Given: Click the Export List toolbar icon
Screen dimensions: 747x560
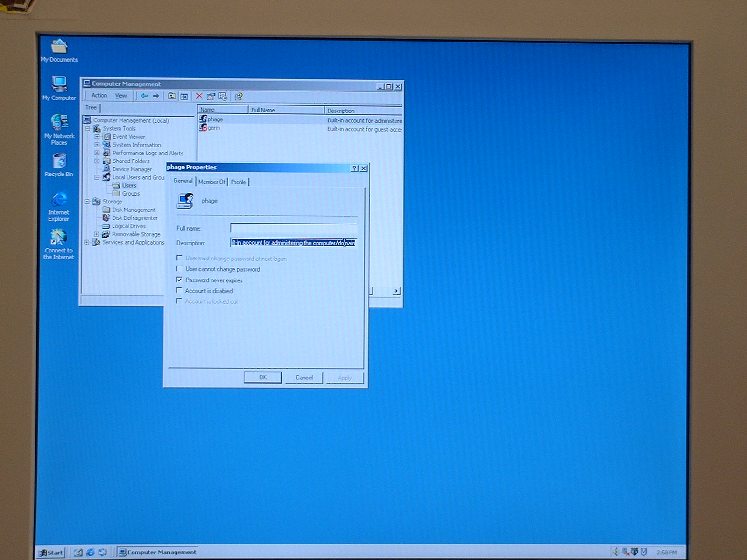Looking at the screenshot, I should pos(223,97).
